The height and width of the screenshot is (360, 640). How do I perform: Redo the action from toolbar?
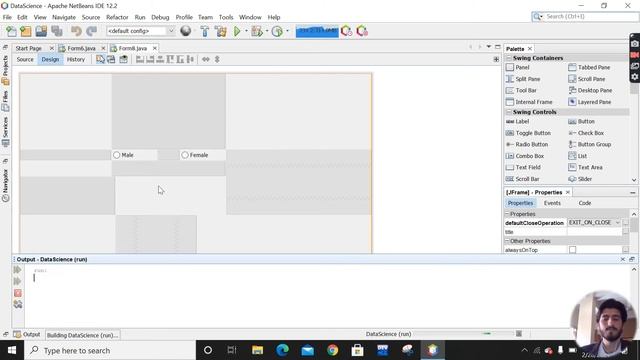[91, 31]
